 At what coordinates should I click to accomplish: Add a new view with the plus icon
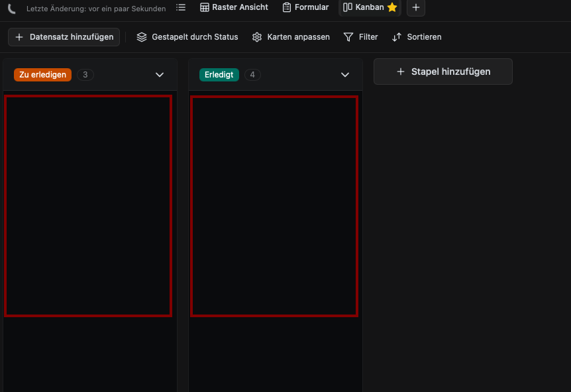(x=416, y=7)
